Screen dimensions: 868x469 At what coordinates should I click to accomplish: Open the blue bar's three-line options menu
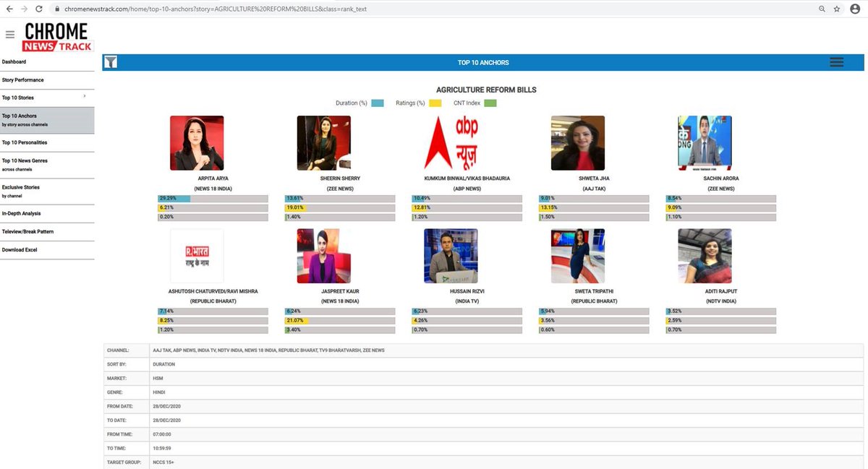[x=837, y=62]
